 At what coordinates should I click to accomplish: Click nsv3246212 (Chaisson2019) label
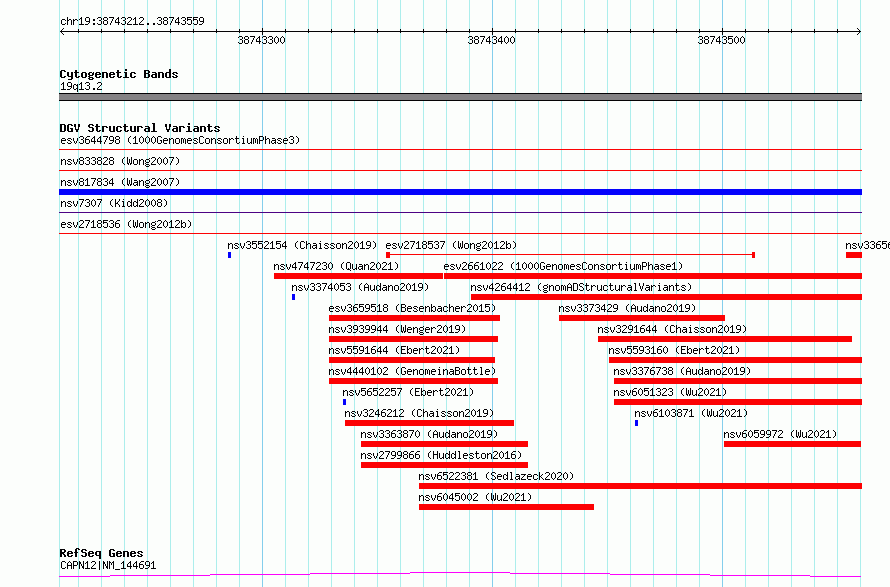(419, 413)
